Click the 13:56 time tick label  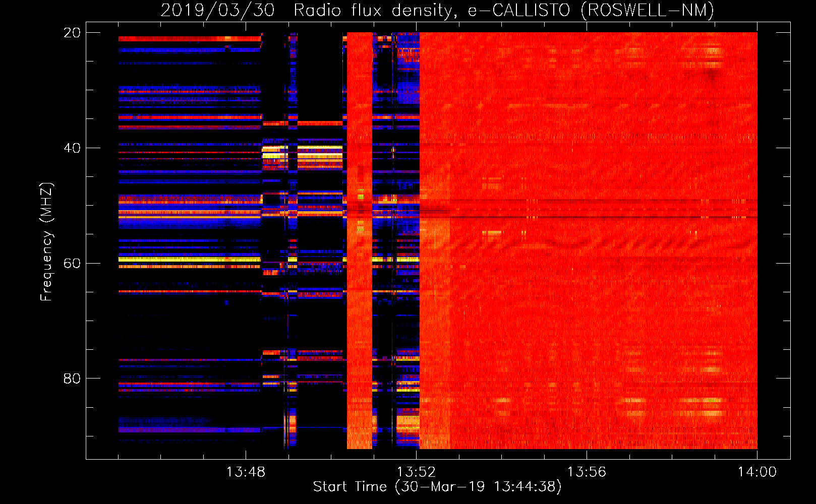tap(587, 472)
